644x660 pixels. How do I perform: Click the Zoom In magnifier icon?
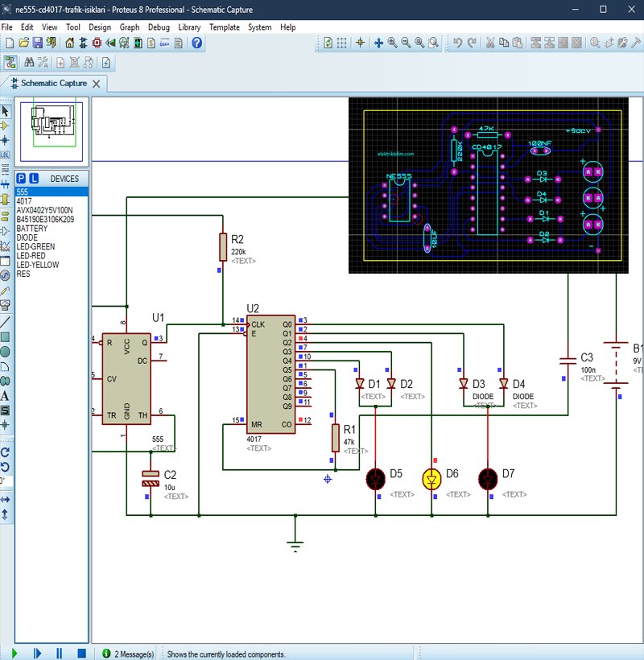coord(392,43)
